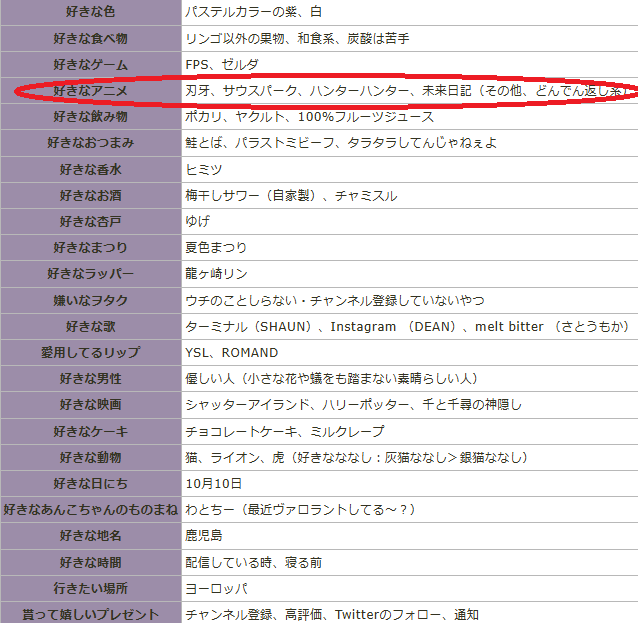The image size is (638, 623).
Task: Select the ポカリ、ヤクルト drink value cell
Action: coord(309,117)
